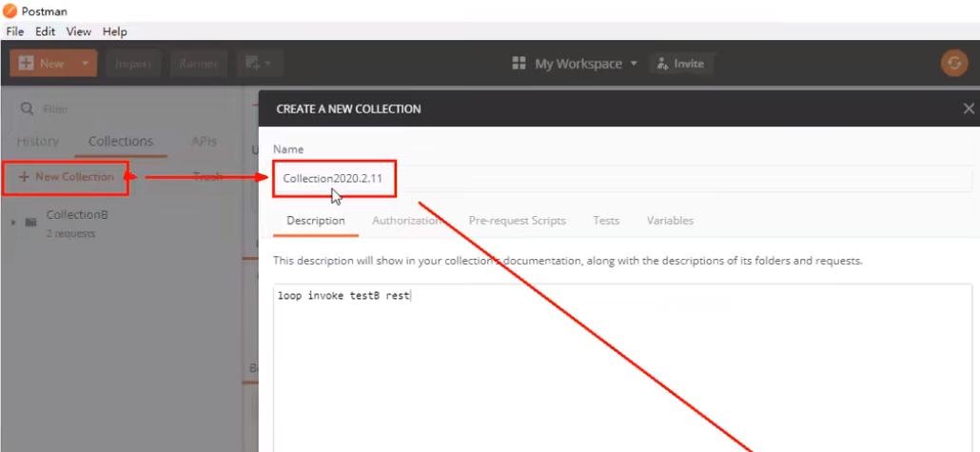This screenshot has height=452, width=980.
Task: Click the CollectionB folder icon
Action: 30,223
